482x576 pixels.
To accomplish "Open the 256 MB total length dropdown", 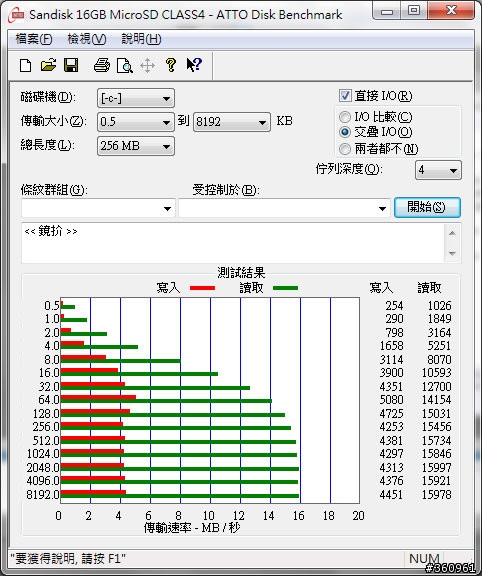I will coord(136,146).
